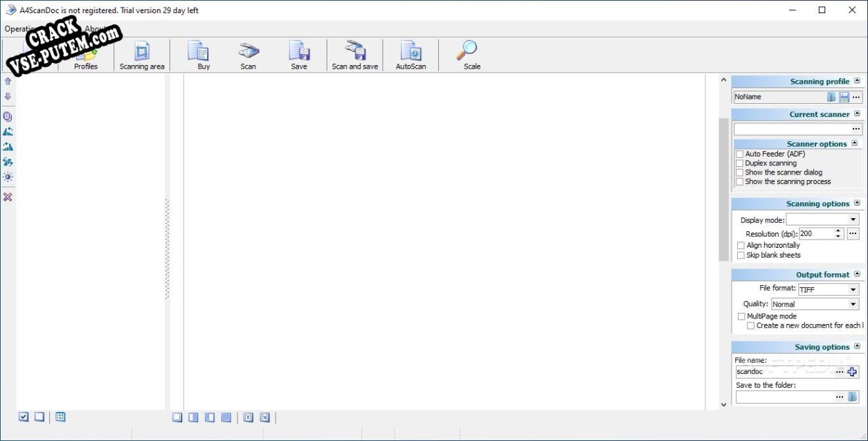
Task: Click the third page layout icon below preview
Action: coord(210,417)
